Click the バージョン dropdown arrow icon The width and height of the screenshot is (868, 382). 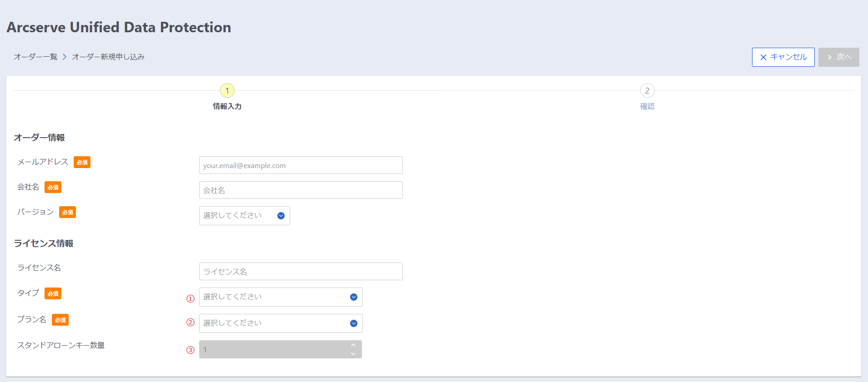click(x=281, y=216)
